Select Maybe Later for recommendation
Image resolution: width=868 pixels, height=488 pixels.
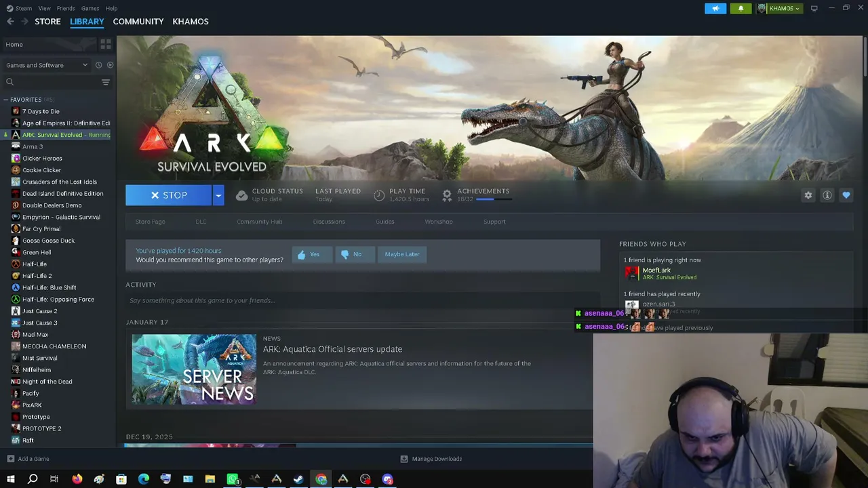(x=402, y=254)
